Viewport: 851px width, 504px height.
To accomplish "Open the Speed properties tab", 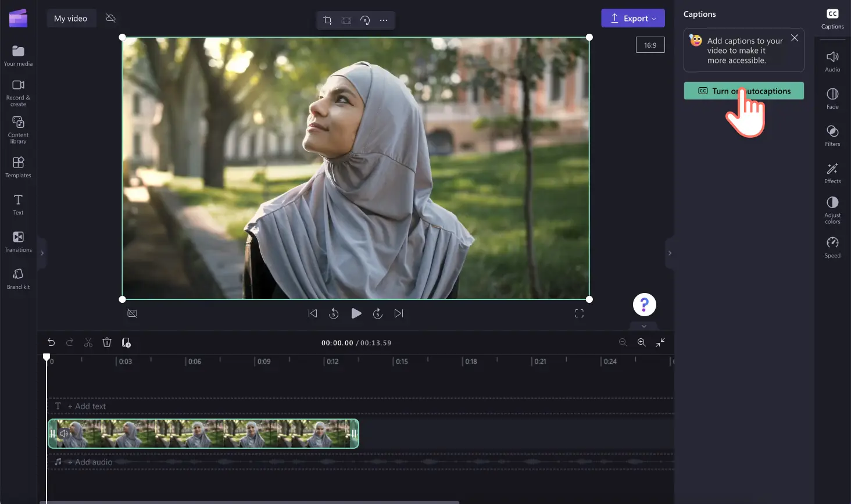I will coord(832,247).
